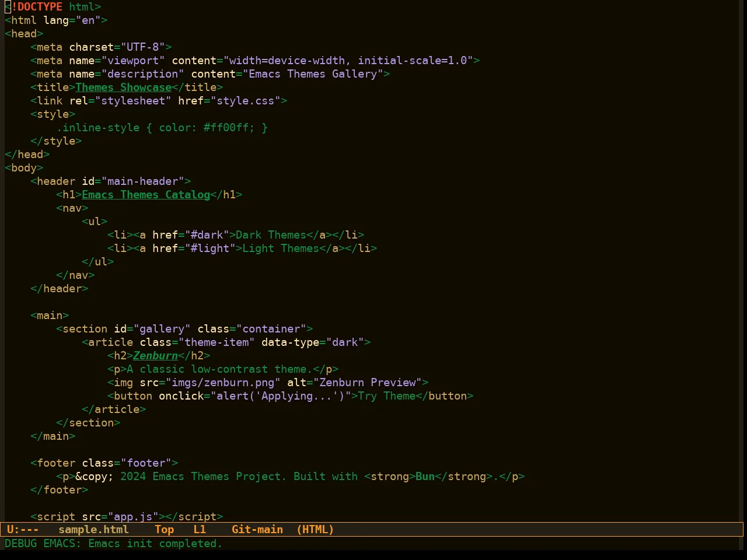Click the opening <main> tag
The width and height of the screenshot is (747, 560).
click(50, 316)
